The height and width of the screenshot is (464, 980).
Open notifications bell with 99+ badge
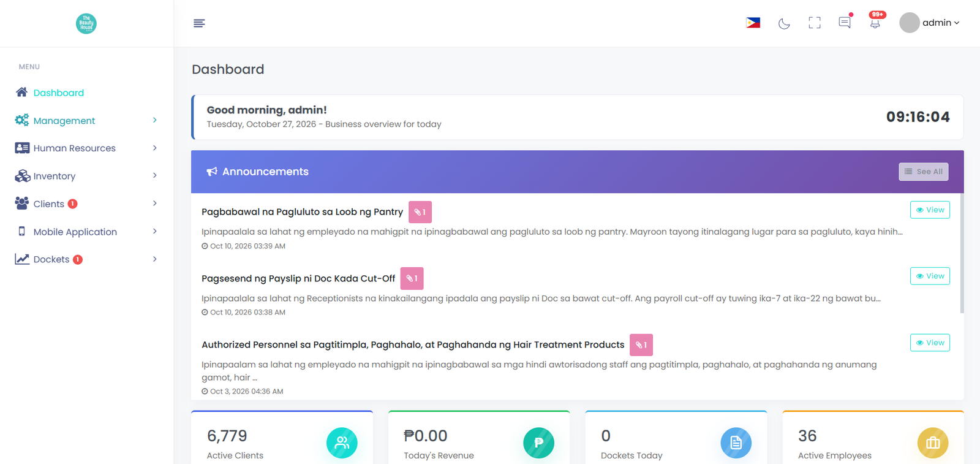pos(875,23)
